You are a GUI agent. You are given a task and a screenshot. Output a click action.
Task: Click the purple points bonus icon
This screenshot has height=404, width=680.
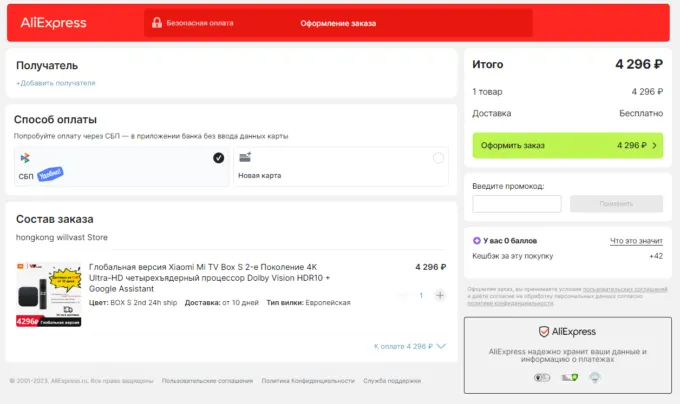pyautogui.click(x=476, y=240)
